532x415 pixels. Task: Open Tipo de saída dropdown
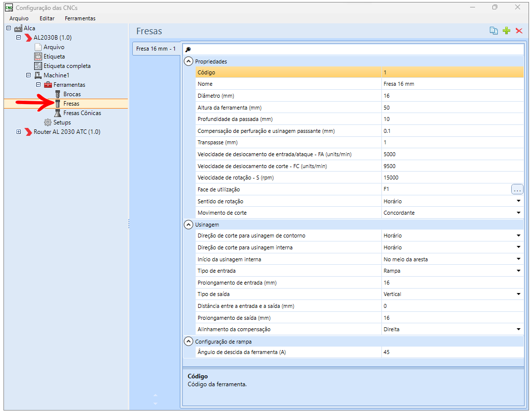[519, 294]
